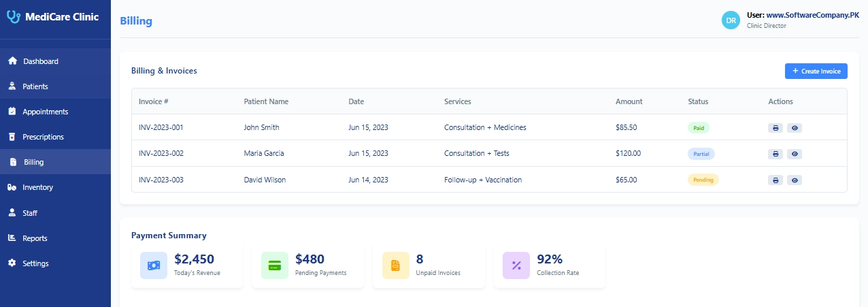Image resolution: width=868 pixels, height=307 pixels.
Task: Click the Unpaid Invoices document icon
Action: pos(396,265)
